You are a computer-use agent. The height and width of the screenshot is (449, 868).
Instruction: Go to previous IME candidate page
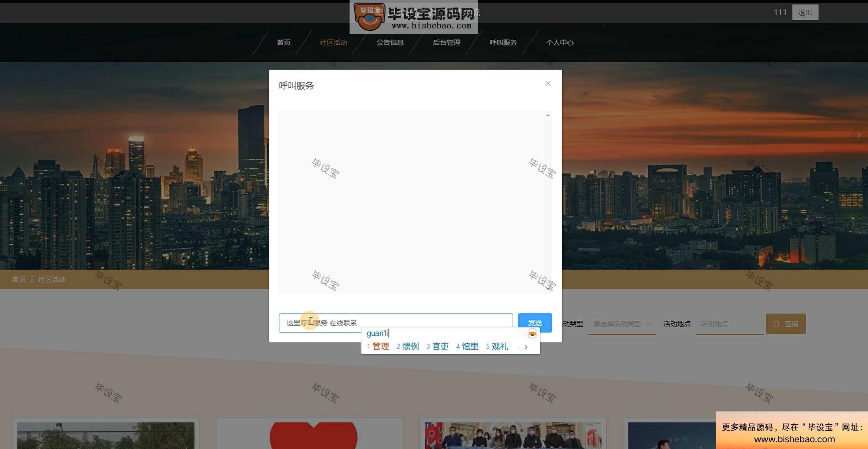pyautogui.click(x=519, y=347)
